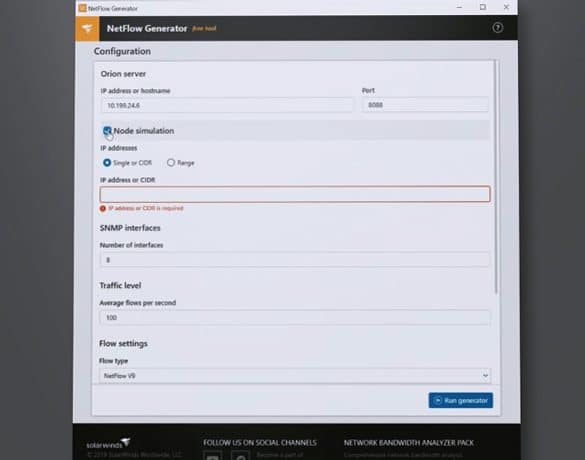The height and width of the screenshot is (460, 585).
Task: Select the Single or CIDR radio button
Action: coord(107,163)
